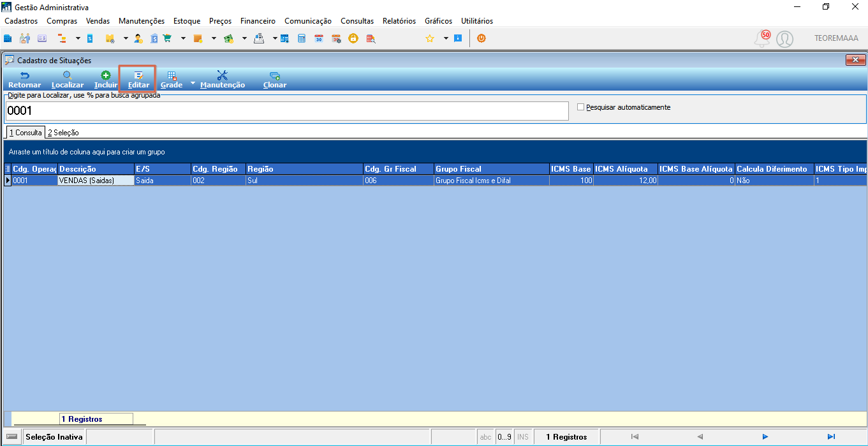Viewport: 868px width, 446px height.
Task: Click the search field containing 0001
Action: pyautogui.click(x=286, y=110)
